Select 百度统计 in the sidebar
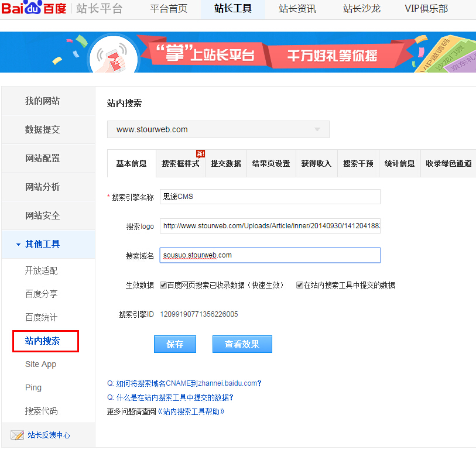 (x=41, y=317)
